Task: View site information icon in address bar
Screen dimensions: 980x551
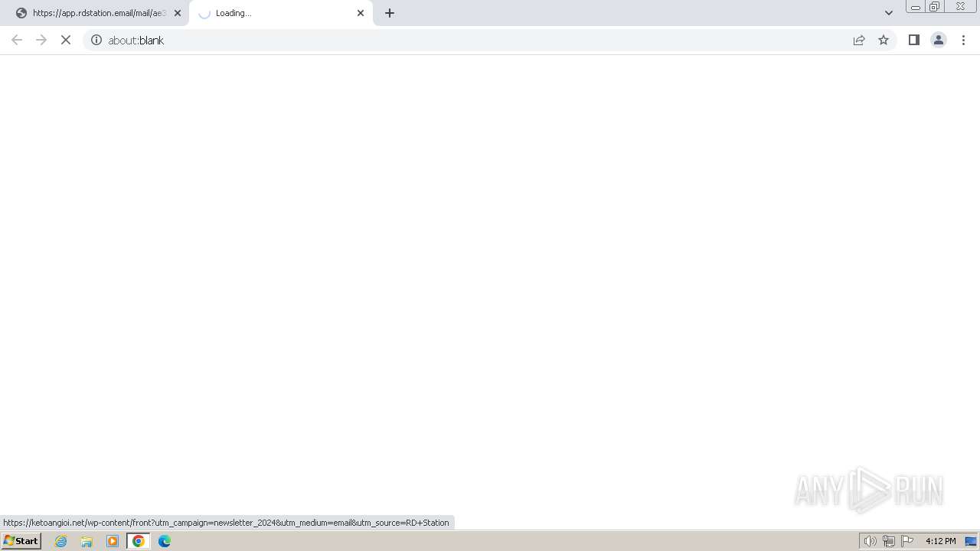Action: coord(96,40)
